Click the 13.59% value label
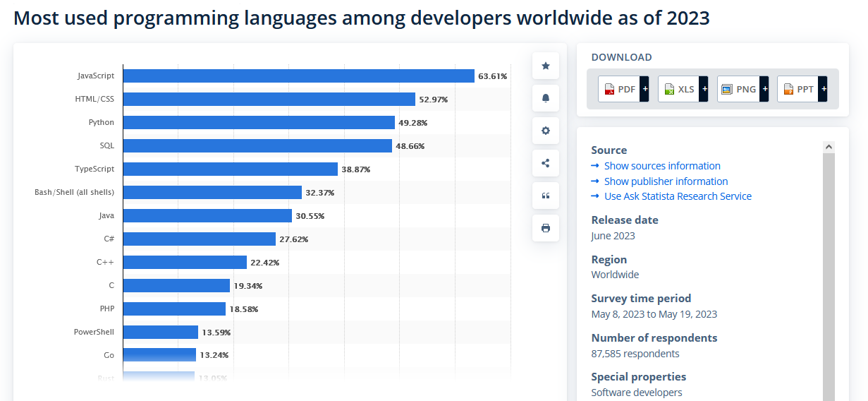The width and height of the screenshot is (868, 401). pyautogui.click(x=216, y=333)
